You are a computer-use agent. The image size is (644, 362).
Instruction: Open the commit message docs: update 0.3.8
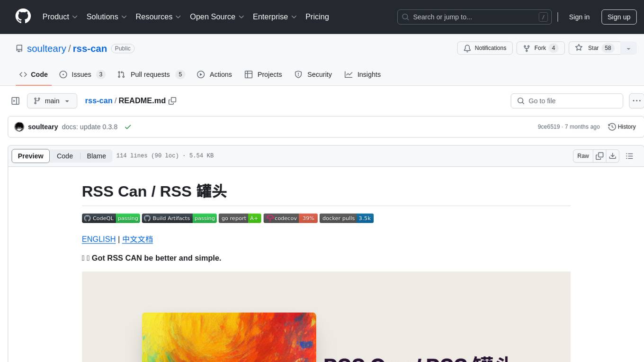click(89, 127)
